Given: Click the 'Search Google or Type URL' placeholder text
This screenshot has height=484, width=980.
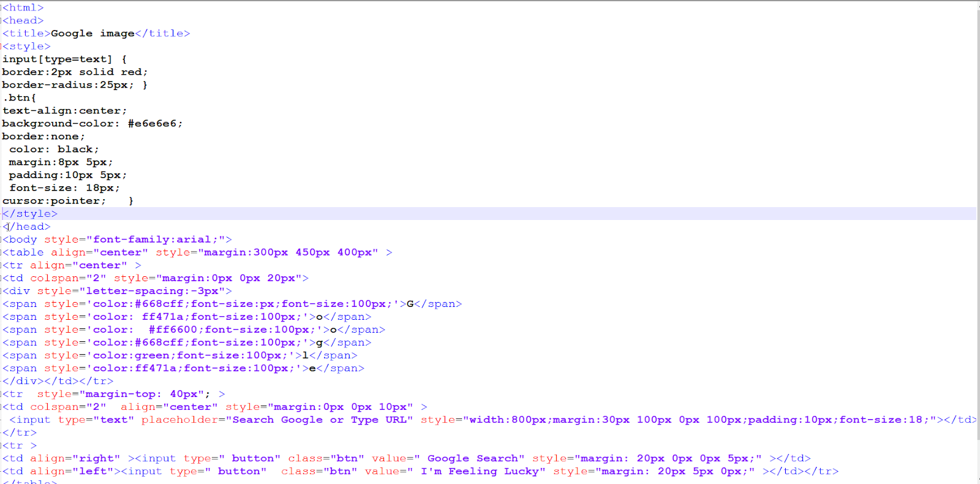Looking at the screenshot, I should [x=319, y=419].
